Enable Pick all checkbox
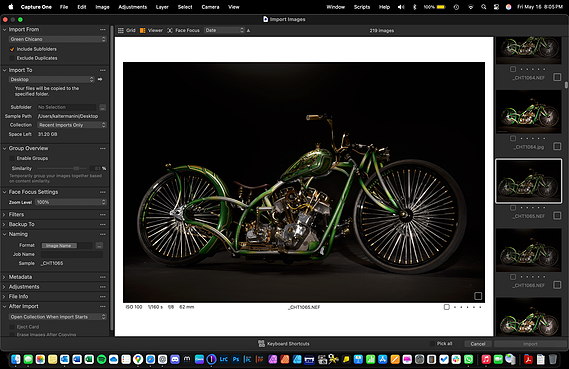This screenshot has height=369, width=569. (x=432, y=344)
